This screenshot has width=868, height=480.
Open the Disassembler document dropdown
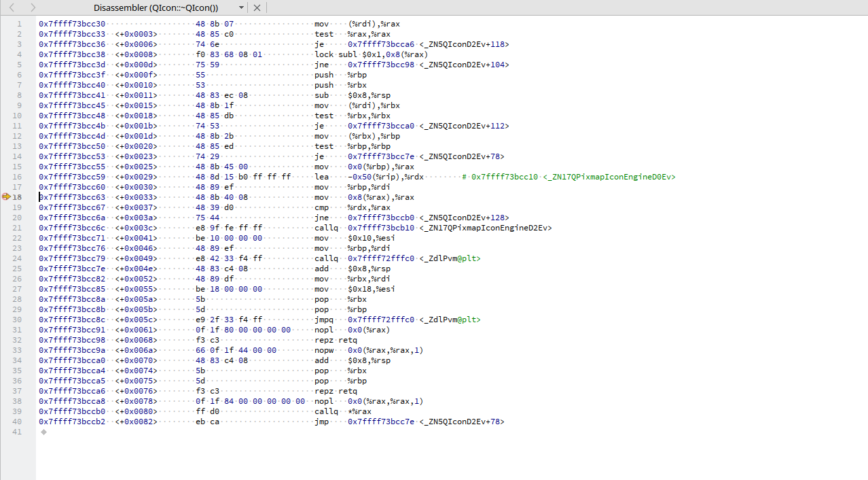(x=242, y=7)
